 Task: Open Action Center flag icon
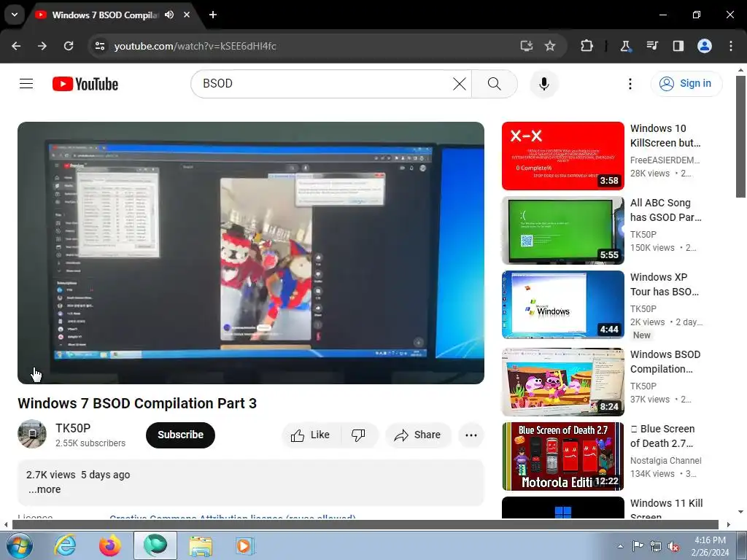(x=638, y=545)
